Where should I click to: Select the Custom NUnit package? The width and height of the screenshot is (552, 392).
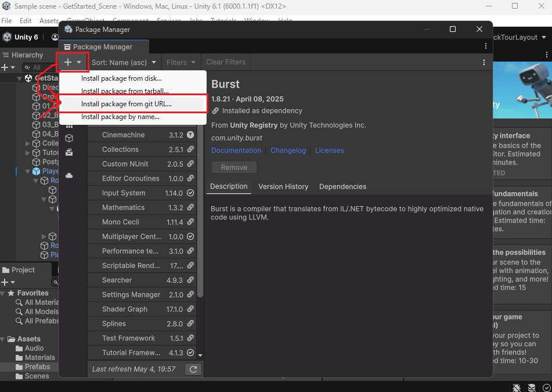(x=142, y=164)
